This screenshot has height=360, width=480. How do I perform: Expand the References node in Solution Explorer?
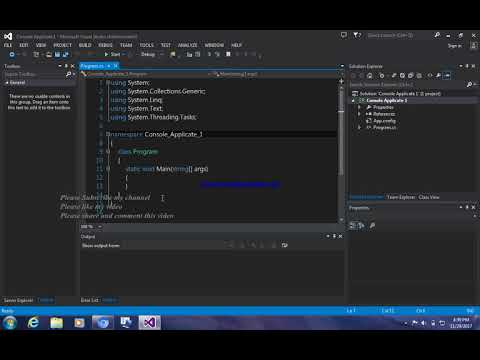click(x=359, y=114)
